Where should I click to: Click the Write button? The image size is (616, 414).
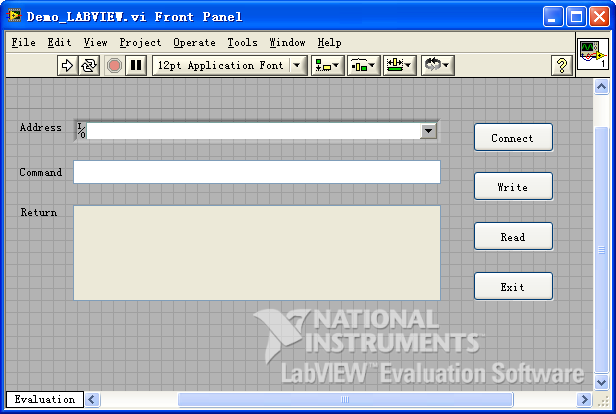[513, 186]
